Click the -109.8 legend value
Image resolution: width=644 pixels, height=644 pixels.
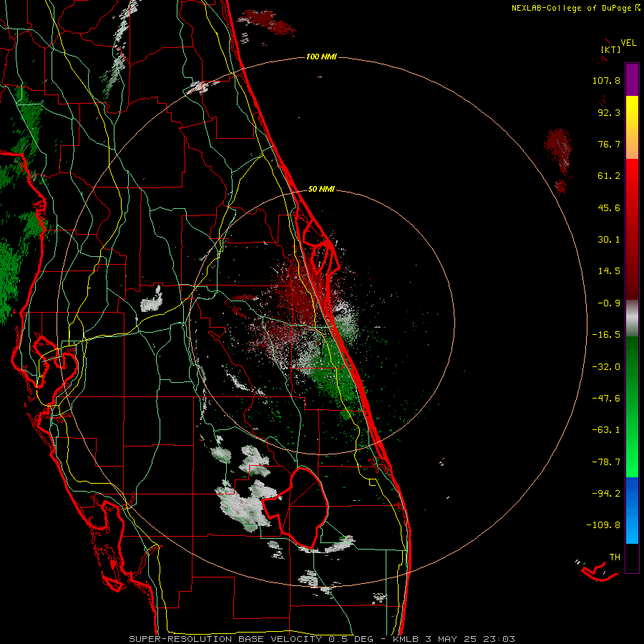603,525
